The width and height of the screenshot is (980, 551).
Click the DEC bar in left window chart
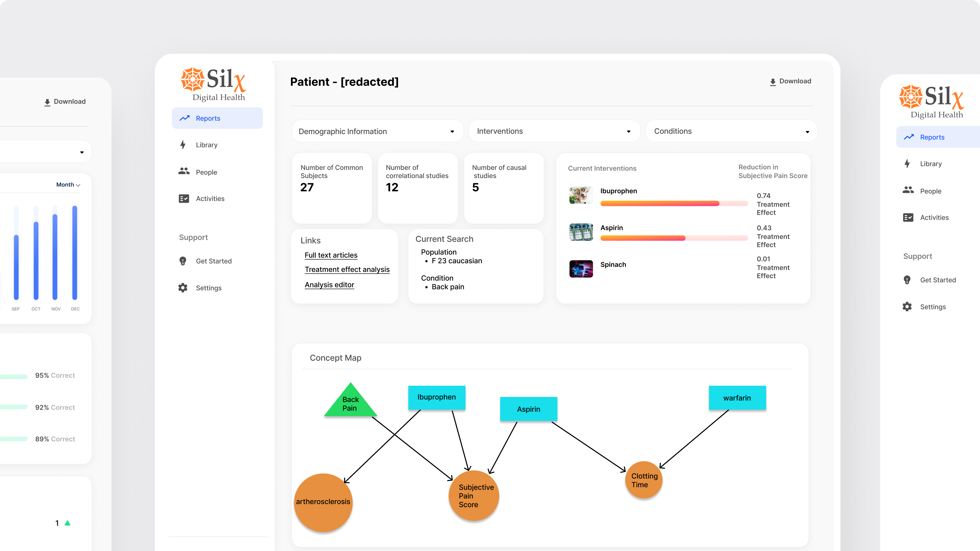tap(75, 253)
